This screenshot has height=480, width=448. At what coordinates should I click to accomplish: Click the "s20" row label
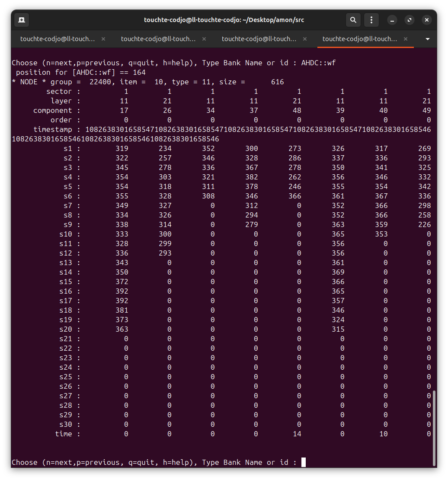click(66, 329)
